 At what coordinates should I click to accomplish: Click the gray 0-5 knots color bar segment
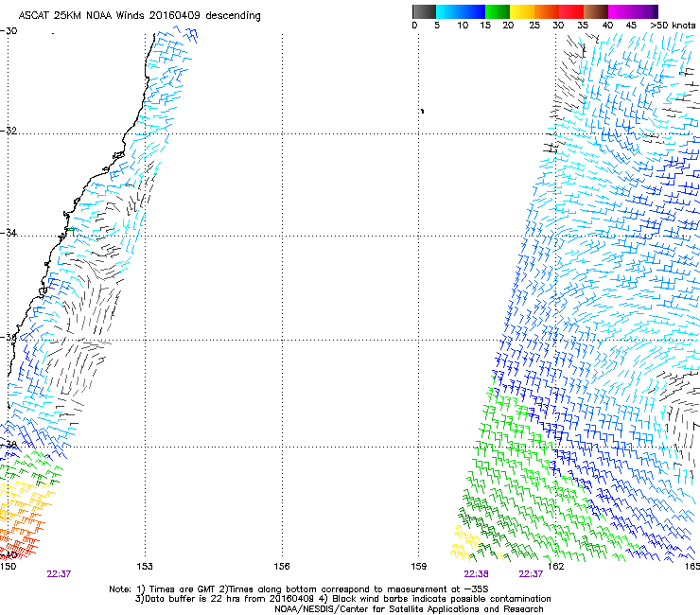point(424,11)
